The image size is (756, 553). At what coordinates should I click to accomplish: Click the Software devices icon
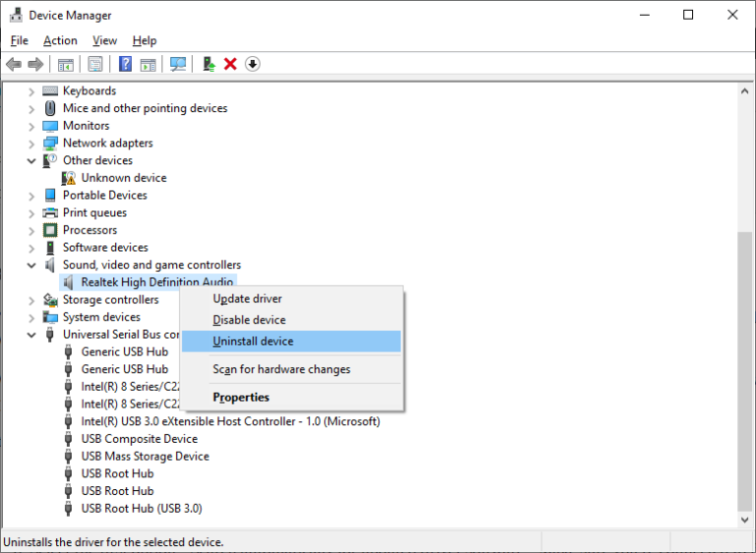[x=50, y=247]
